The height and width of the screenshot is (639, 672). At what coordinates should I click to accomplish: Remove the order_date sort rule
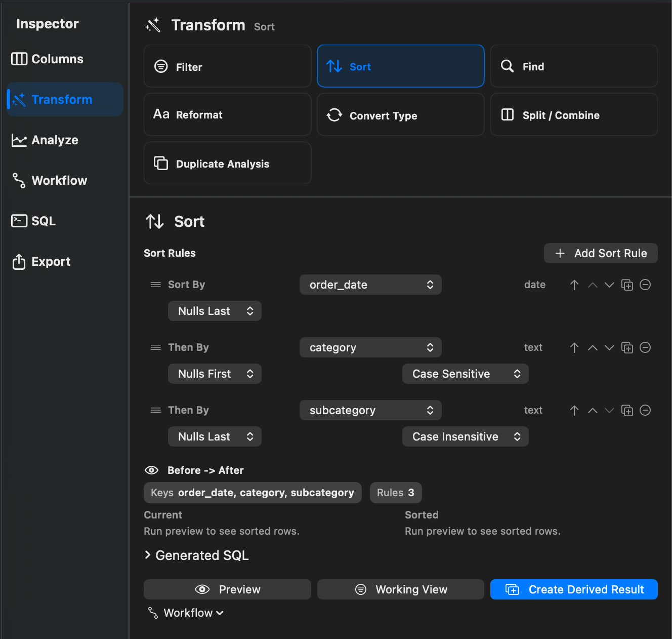[x=645, y=285]
